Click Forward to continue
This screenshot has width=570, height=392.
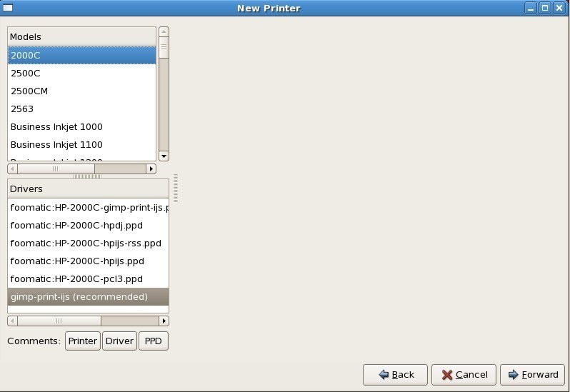(x=533, y=375)
